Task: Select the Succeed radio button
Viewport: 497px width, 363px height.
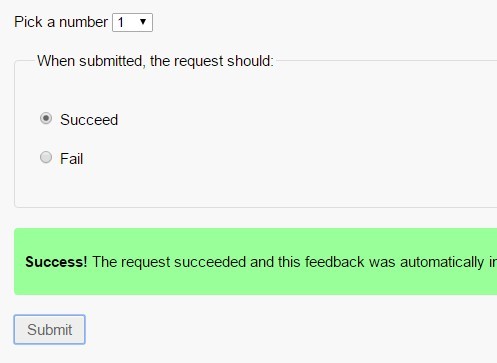Action: [46, 118]
